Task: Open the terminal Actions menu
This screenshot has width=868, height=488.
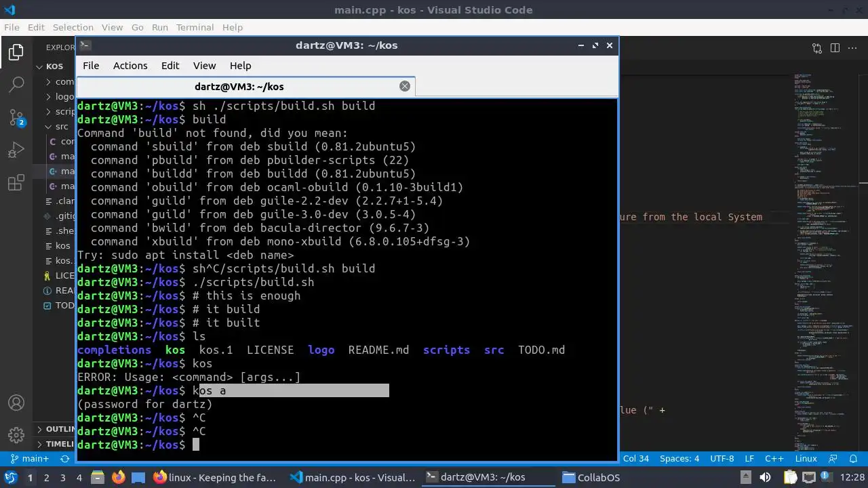Action: tap(130, 66)
